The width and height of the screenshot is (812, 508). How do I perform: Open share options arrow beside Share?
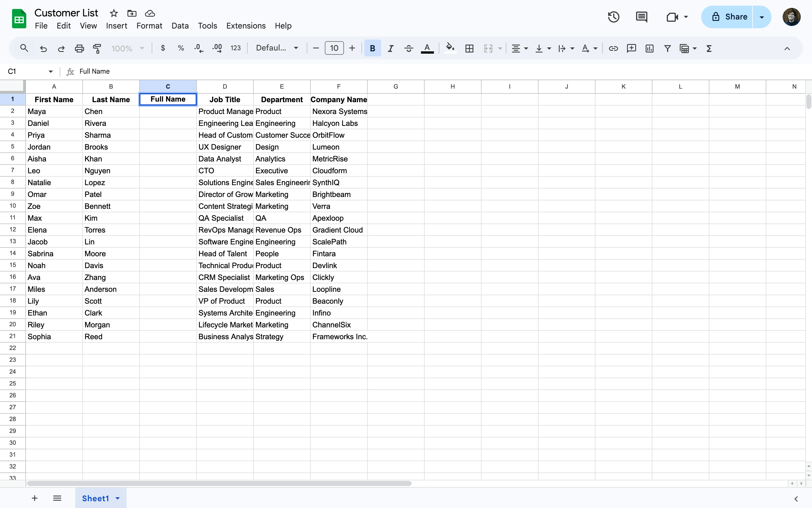[762, 17]
